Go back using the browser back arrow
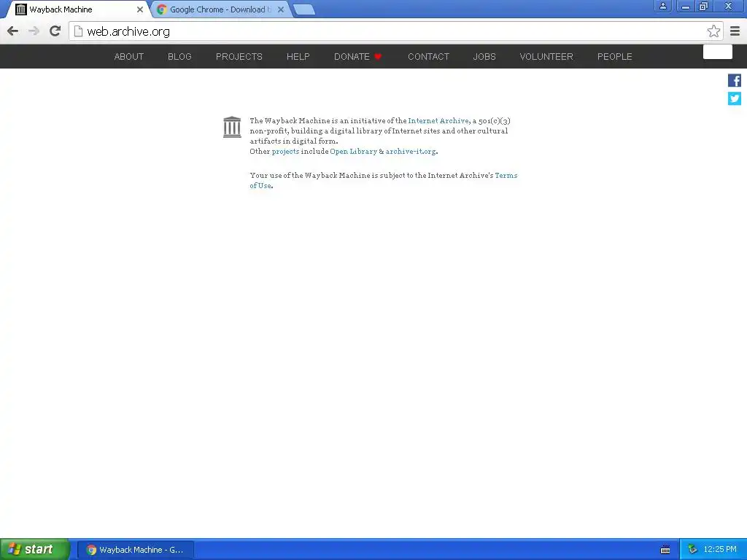This screenshot has height=560, width=747. click(13, 31)
